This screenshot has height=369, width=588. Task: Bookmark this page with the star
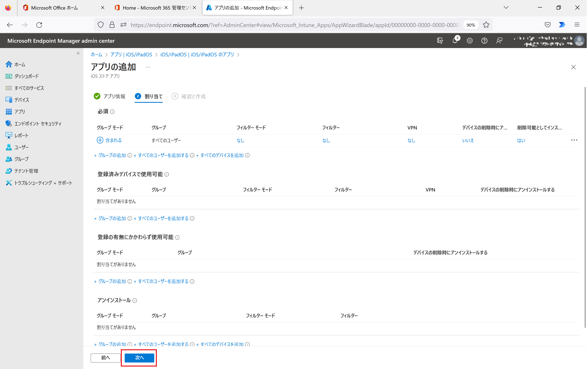tap(486, 25)
